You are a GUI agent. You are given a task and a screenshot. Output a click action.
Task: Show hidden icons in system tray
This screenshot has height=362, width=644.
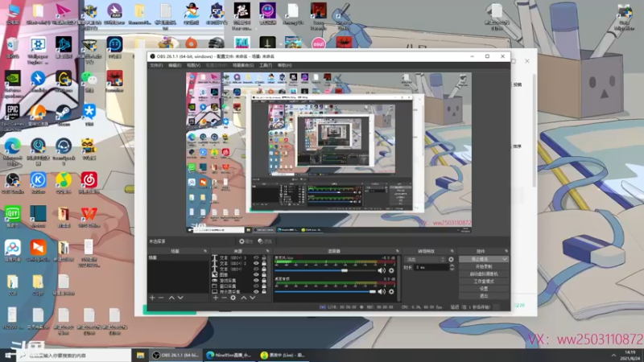[x=613, y=355]
